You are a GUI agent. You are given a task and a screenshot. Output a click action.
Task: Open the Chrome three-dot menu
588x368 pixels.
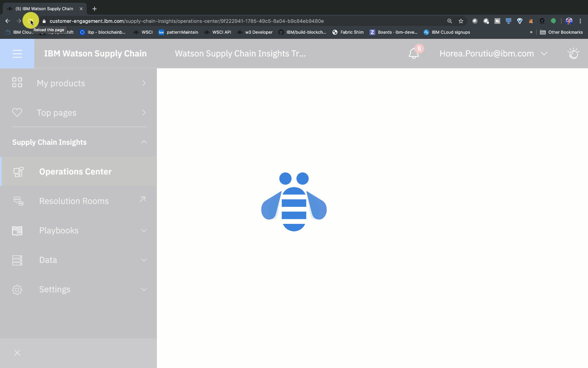tap(580, 21)
